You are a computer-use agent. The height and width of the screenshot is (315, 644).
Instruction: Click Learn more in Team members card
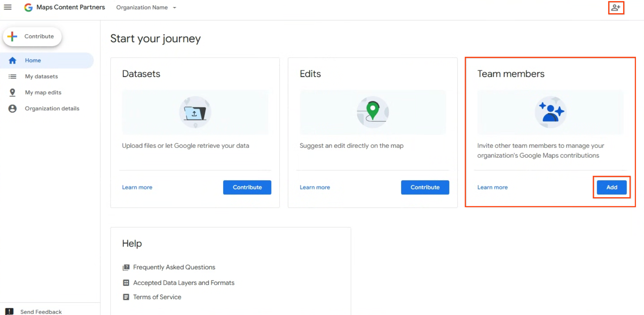click(x=492, y=187)
